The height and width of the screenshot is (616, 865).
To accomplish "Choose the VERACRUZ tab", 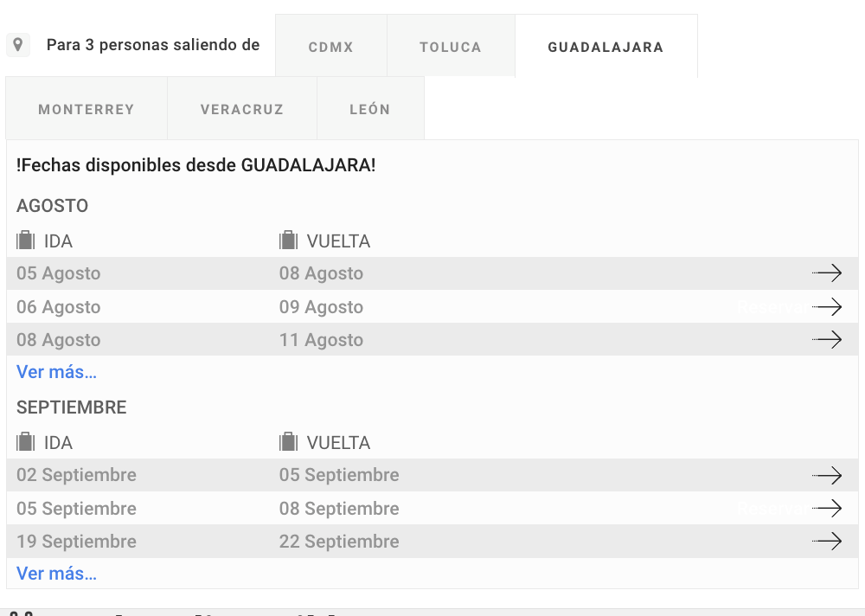I will coord(242,108).
